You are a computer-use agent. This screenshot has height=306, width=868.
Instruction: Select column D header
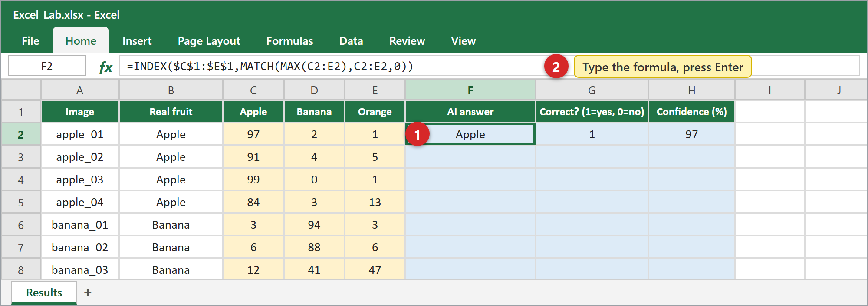314,90
